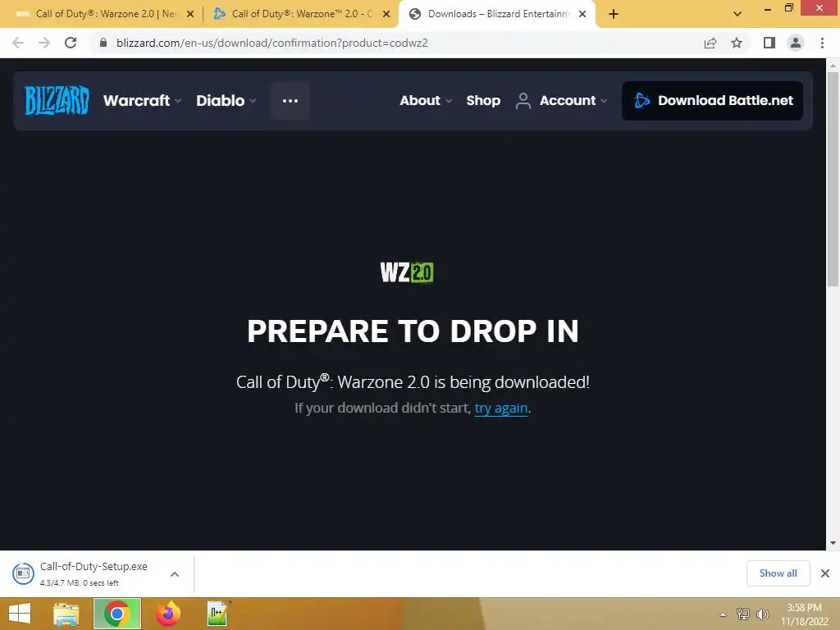Expand the Warcraft menu
Image resolution: width=840 pixels, height=630 pixels.
143,100
